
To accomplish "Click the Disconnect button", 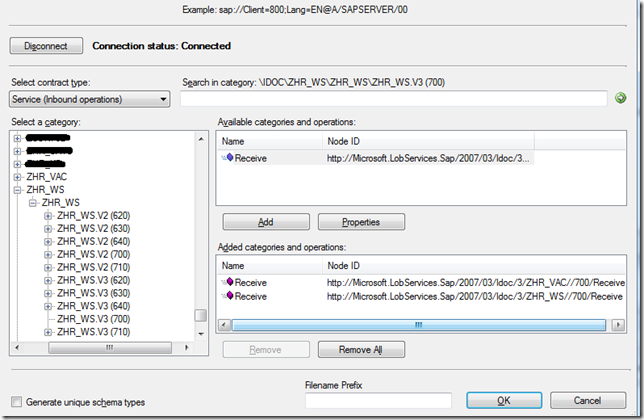I will click(x=46, y=46).
